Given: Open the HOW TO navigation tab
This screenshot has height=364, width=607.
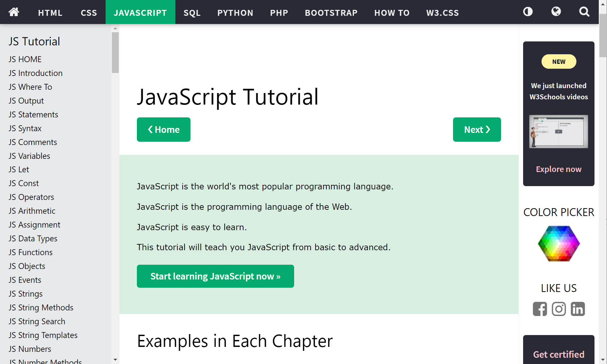Looking at the screenshot, I should point(392,12).
